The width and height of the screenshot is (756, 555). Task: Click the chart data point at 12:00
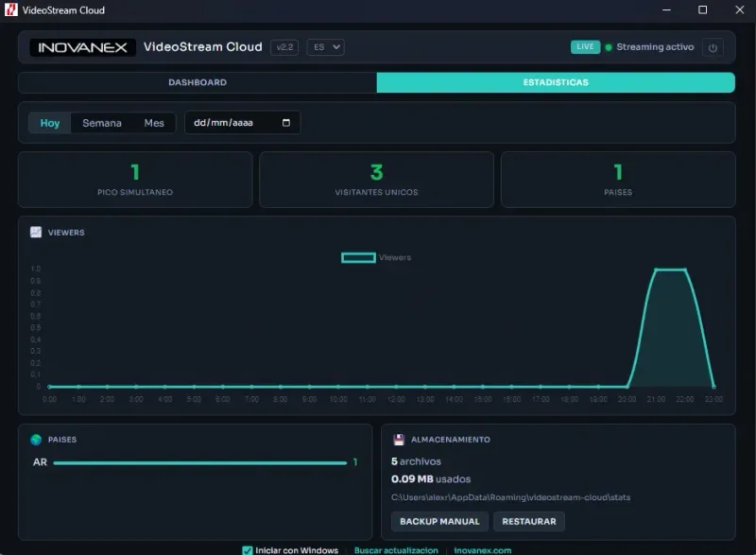click(396, 387)
